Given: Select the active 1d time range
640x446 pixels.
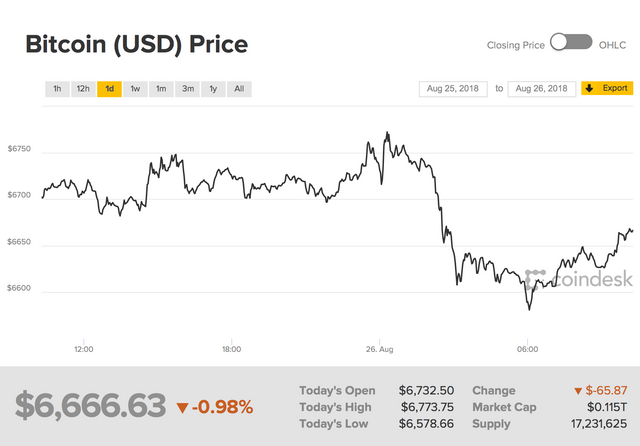Looking at the screenshot, I should pos(109,89).
